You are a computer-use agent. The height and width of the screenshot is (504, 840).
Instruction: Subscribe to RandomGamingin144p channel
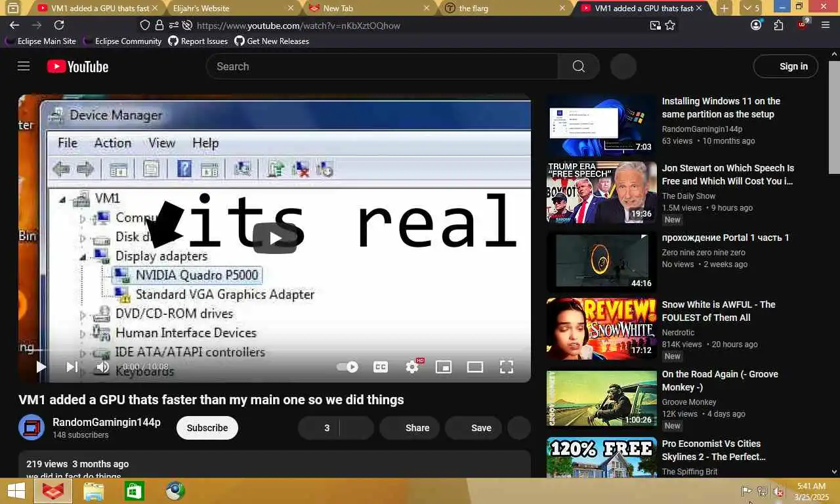207,428
